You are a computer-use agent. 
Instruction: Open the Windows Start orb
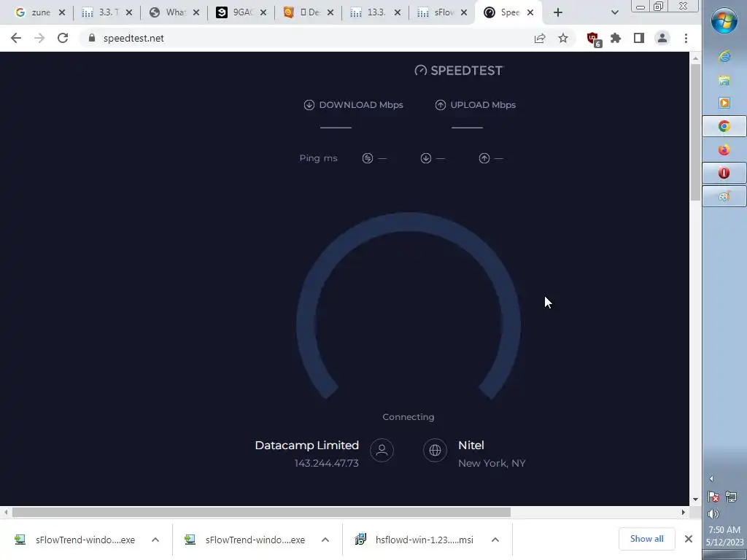(724, 21)
